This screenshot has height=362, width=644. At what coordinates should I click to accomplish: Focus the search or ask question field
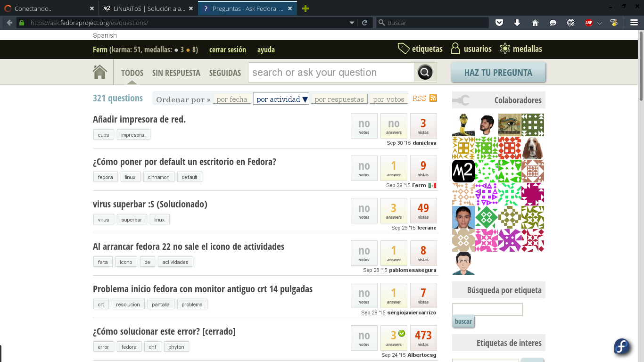pos(331,73)
